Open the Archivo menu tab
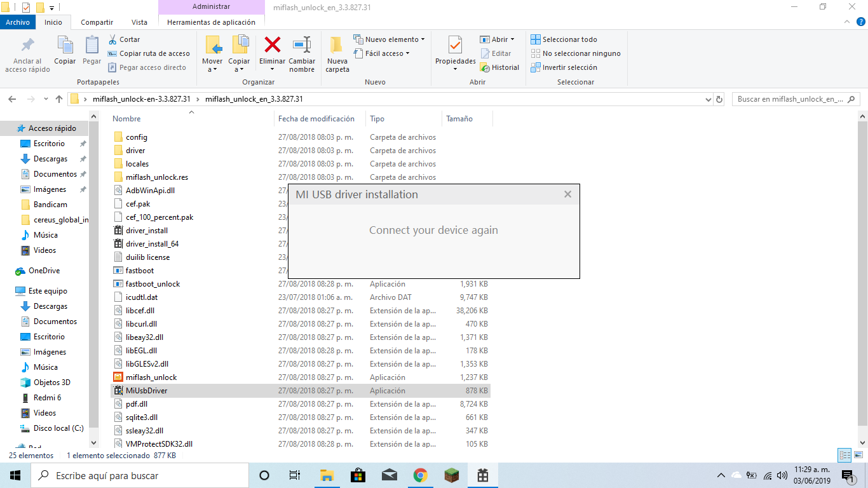The image size is (868, 488). [x=18, y=22]
